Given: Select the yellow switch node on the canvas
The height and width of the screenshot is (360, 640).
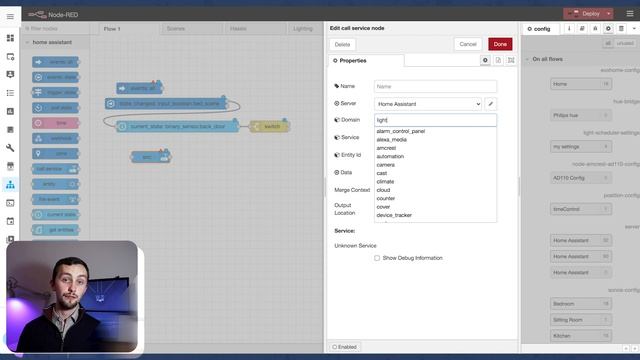Looking at the screenshot, I should tap(269, 127).
